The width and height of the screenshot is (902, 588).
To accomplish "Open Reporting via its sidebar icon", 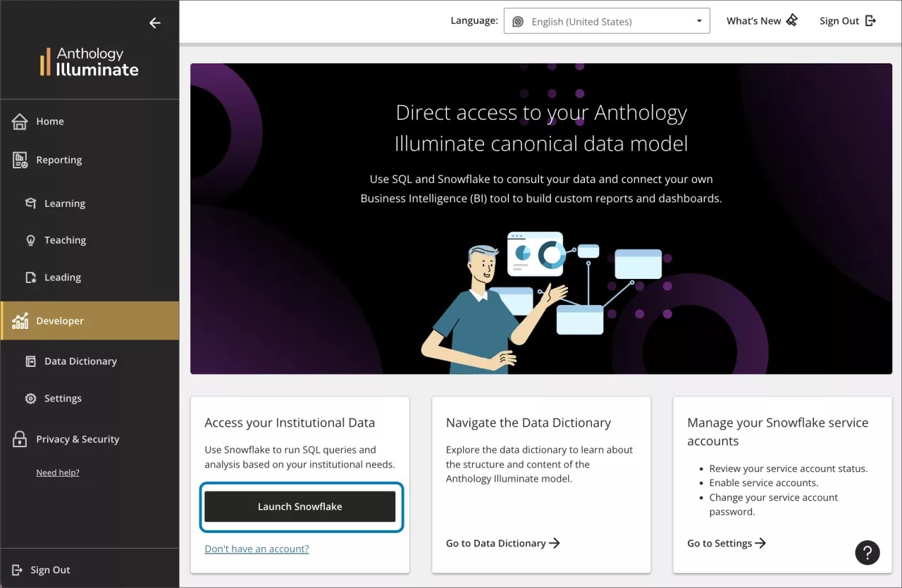I will [x=19, y=159].
